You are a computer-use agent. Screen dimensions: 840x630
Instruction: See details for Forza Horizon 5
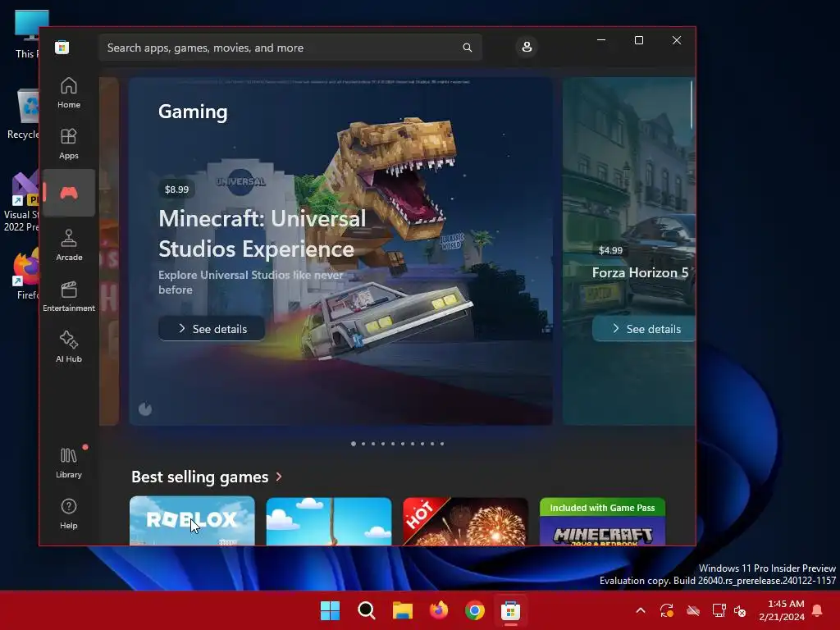pyautogui.click(x=644, y=328)
